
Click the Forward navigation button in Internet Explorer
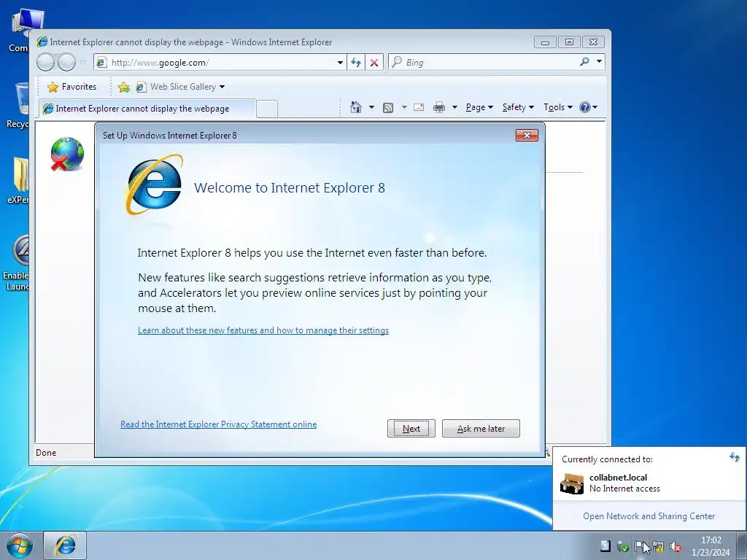point(66,62)
